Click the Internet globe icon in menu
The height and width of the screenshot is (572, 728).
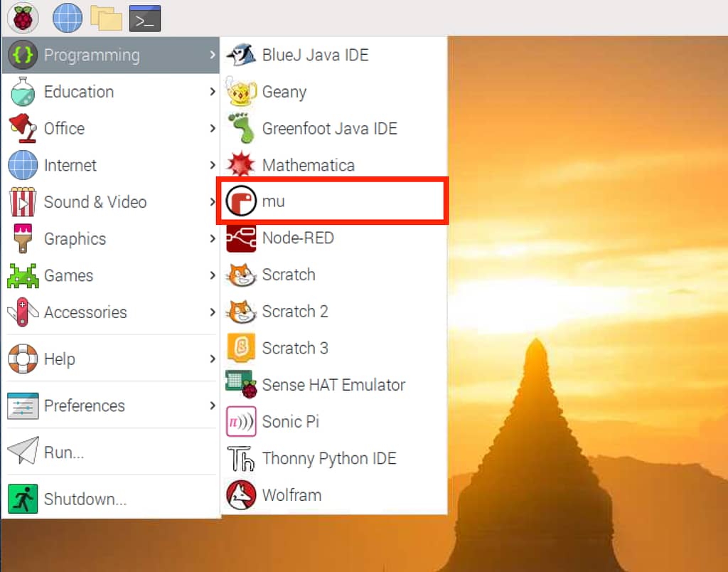tap(23, 165)
